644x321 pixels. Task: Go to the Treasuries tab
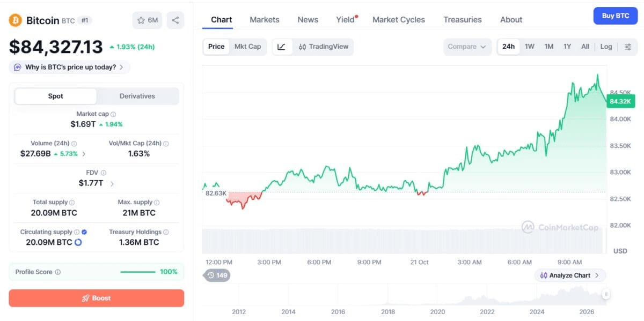click(463, 20)
